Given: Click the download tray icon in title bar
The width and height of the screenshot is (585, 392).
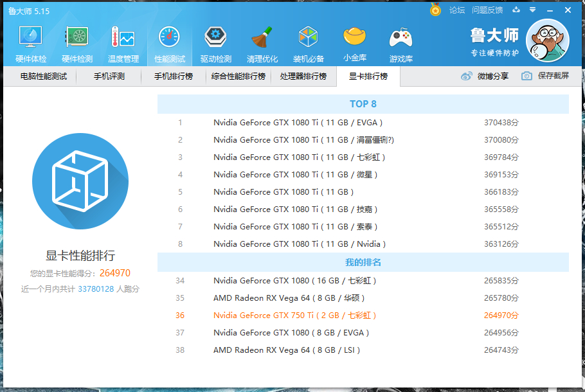Looking at the screenshot, I should tap(516, 10).
